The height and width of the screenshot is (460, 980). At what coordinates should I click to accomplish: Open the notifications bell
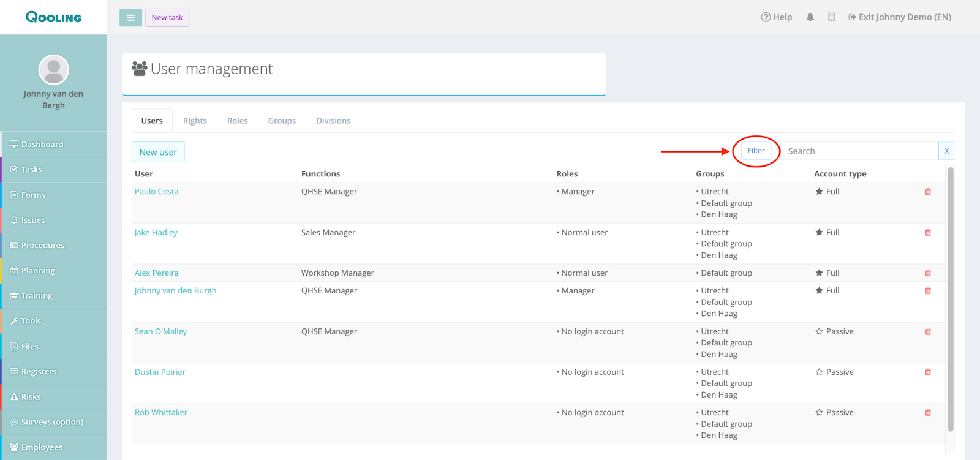click(x=810, y=17)
